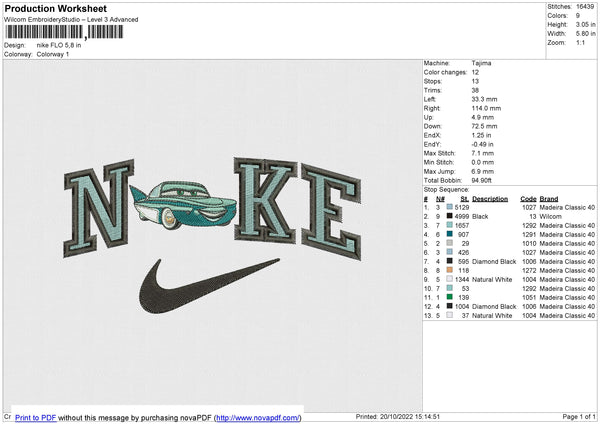Click code 1010 in stop row 5
This screenshot has height=424, width=600.
coord(529,243)
